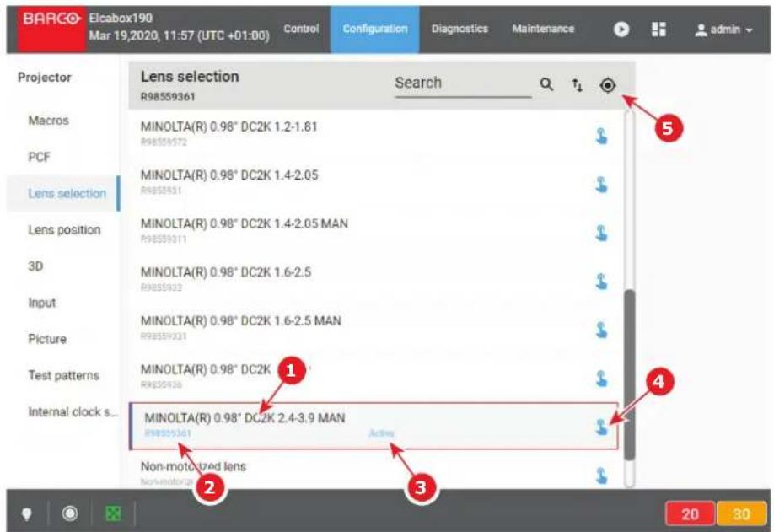Open the 3D settings page

point(35,266)
